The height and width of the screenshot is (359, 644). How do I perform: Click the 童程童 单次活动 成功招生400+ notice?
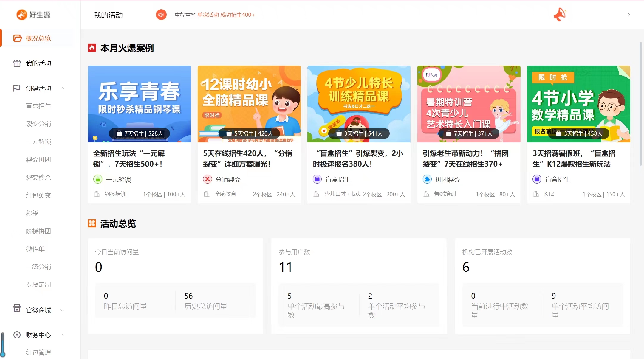coord(215,15)
